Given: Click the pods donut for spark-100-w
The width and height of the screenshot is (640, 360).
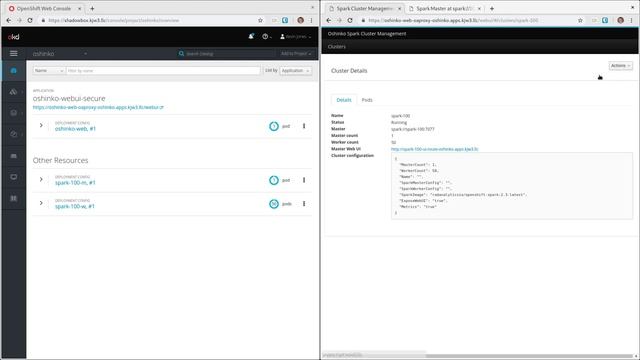Looking at the screenshot, I should point(274,204).
